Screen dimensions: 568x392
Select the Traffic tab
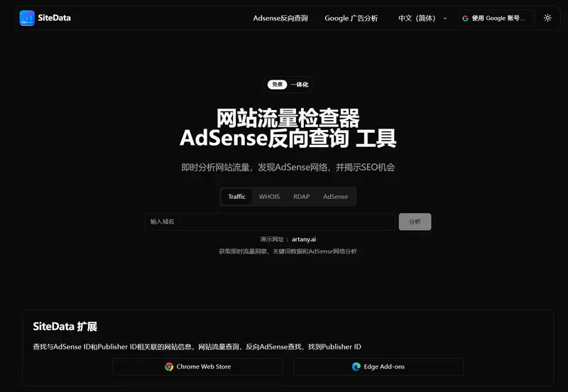coord(236,197)
